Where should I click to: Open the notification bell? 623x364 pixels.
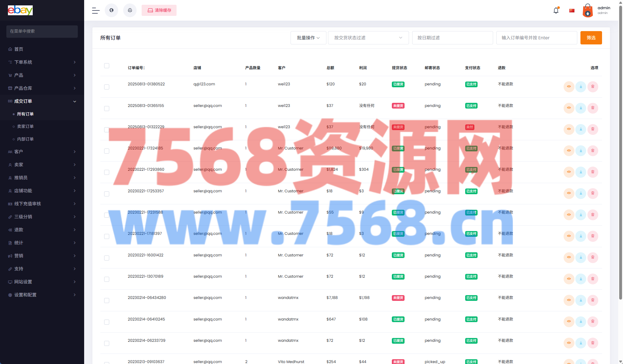pos(556,10)
